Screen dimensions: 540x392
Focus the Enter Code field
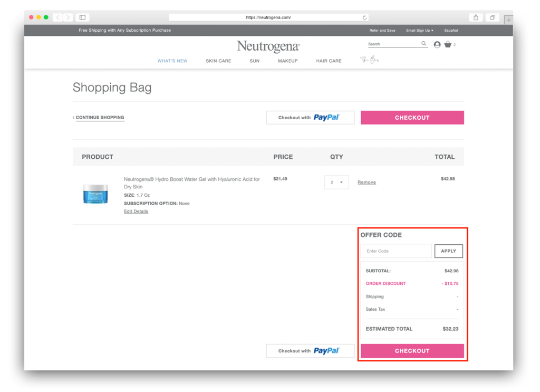click(396, 251)
